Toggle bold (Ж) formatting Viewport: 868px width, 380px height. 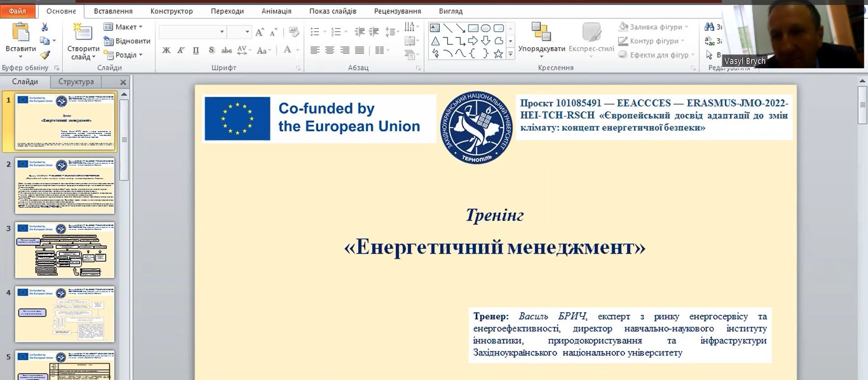pos(166,50)
